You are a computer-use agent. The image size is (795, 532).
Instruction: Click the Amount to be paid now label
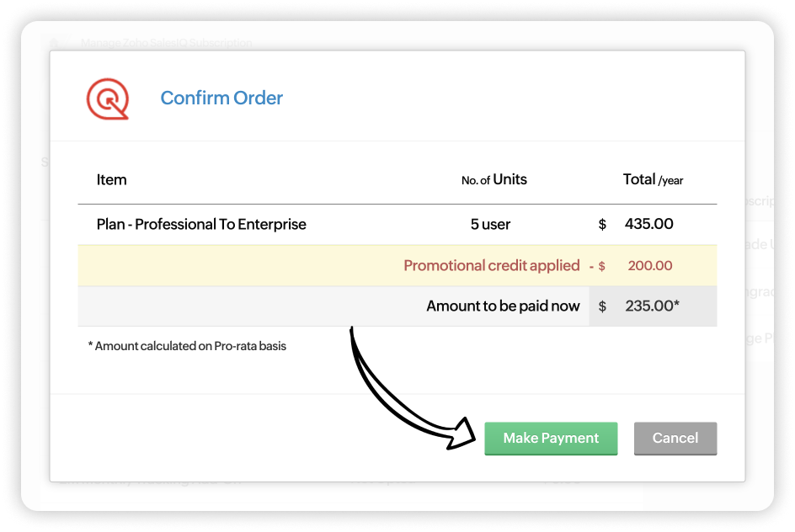[x=503, y=306]
